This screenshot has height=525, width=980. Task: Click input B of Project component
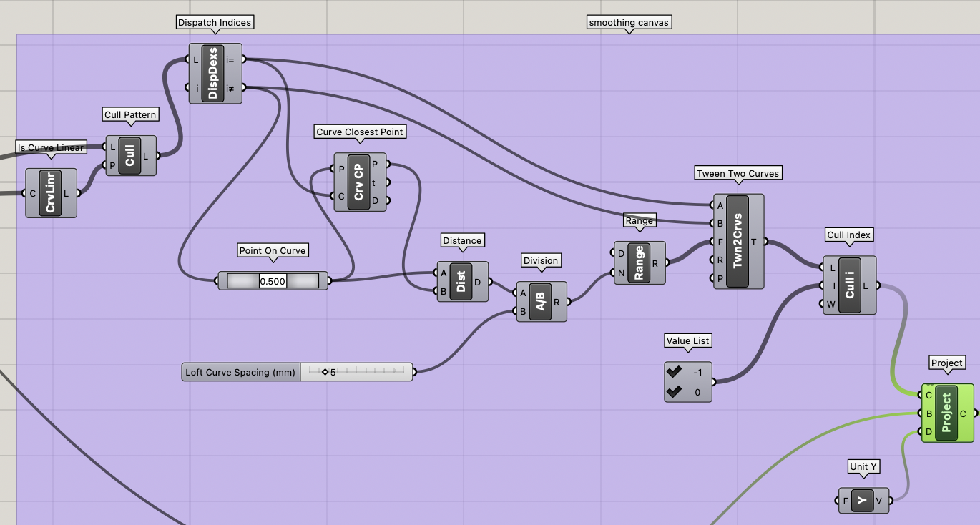pos(928,413)
